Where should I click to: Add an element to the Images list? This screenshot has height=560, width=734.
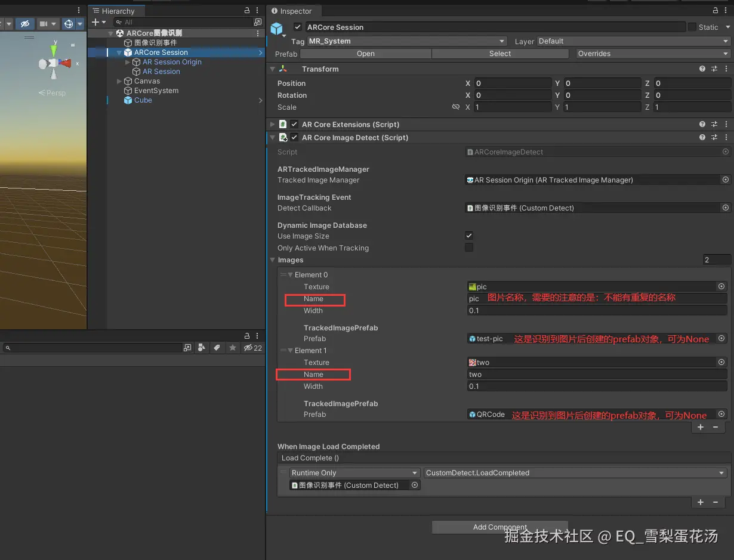(701, 427)
